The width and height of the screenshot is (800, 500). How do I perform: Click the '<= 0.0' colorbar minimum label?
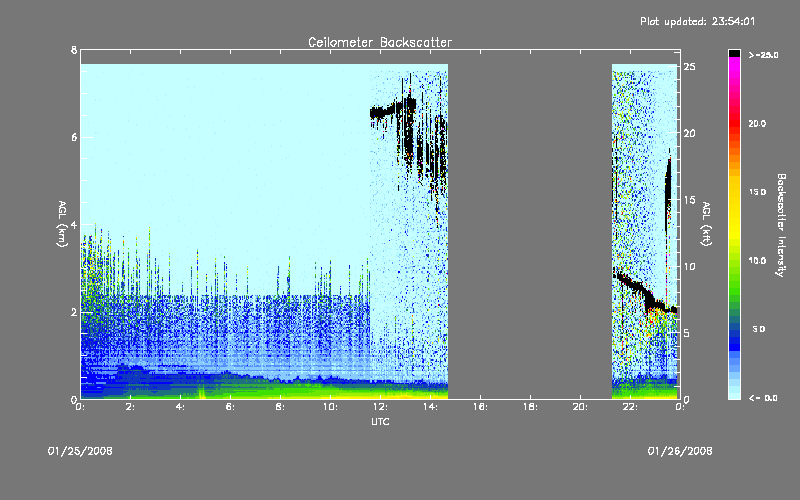pyautogui.click(x=763, y=398)
